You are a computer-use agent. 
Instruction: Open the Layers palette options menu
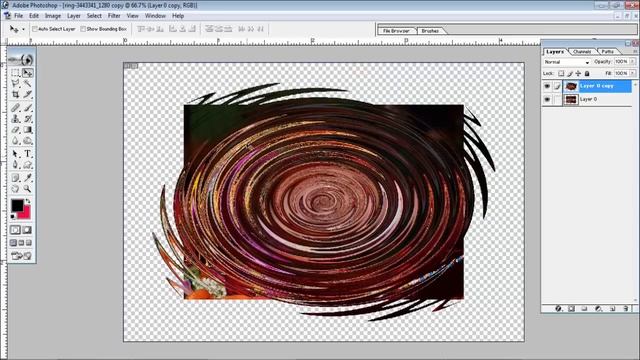635,51
